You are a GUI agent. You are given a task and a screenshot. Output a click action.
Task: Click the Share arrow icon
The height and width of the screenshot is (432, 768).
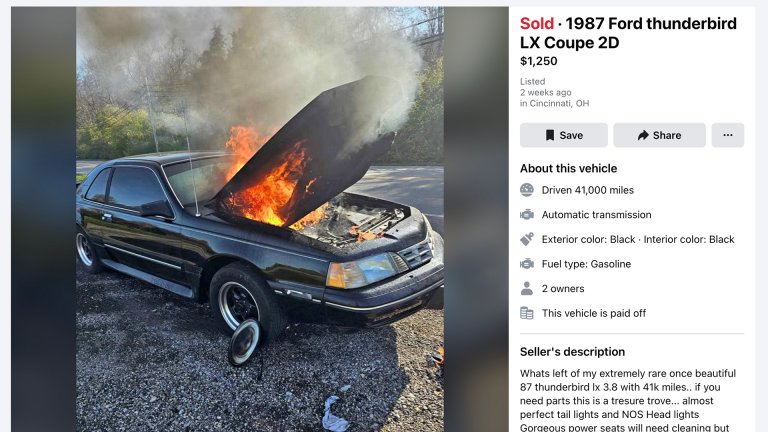643,135
